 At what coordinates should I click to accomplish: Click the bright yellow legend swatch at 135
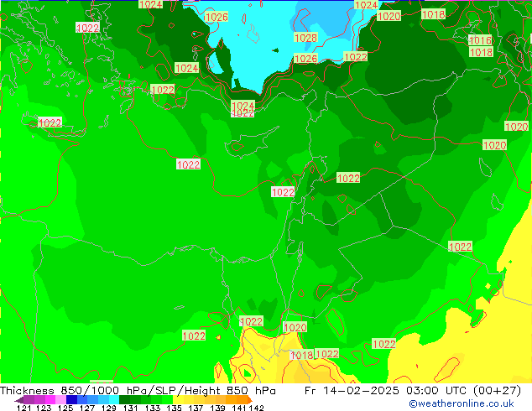pos(178,400)
